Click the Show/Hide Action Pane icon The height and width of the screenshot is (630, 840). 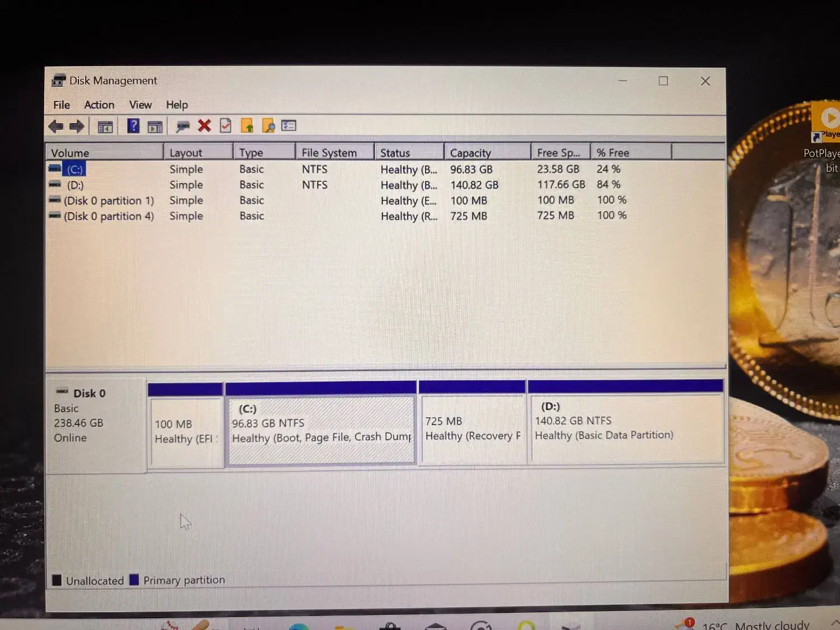[155, 127]
